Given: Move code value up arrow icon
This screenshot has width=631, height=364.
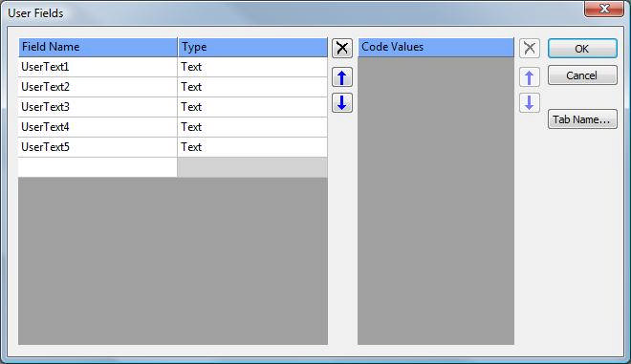Looking at the screenshot, I should point(530,77).
